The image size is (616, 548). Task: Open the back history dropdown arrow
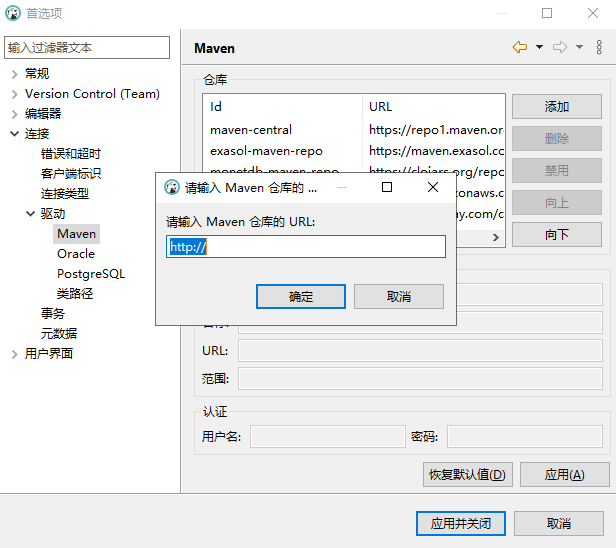click(x=539, y=47)
